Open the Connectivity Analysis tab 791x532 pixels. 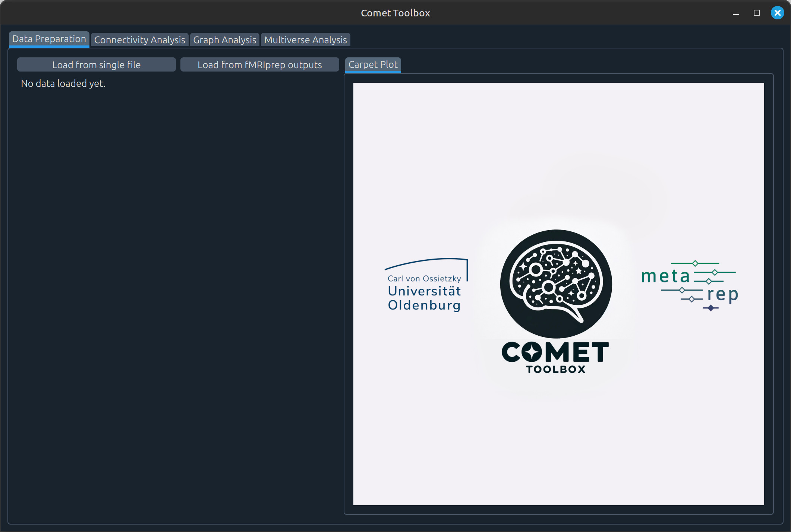pos(139,40)
